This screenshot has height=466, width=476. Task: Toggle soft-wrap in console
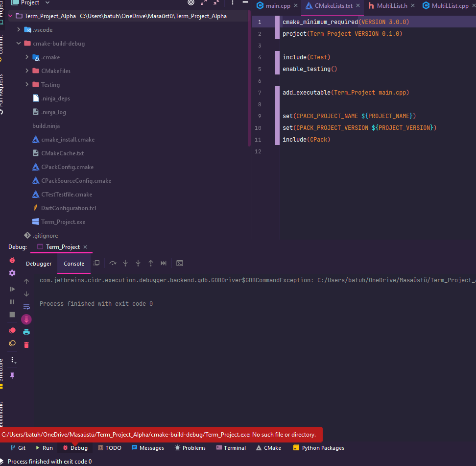coord(26,307)
